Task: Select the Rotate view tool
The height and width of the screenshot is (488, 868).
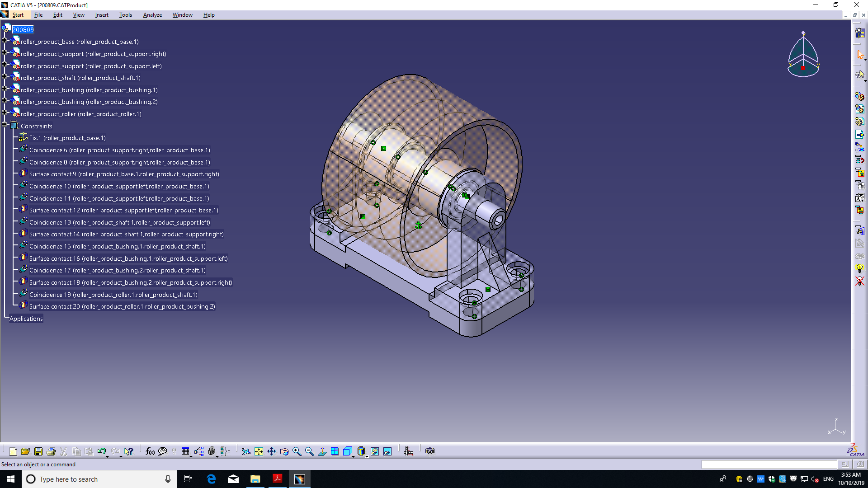Action: point(284,451)
